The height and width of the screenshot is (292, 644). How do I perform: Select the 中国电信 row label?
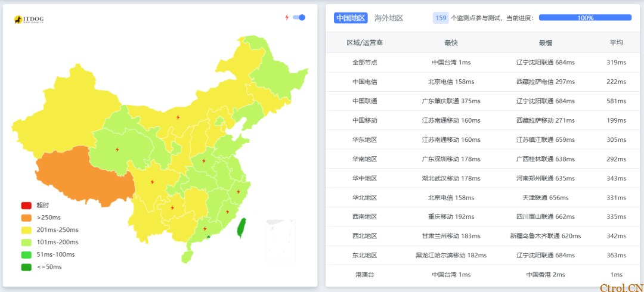(x=365, y=82)
